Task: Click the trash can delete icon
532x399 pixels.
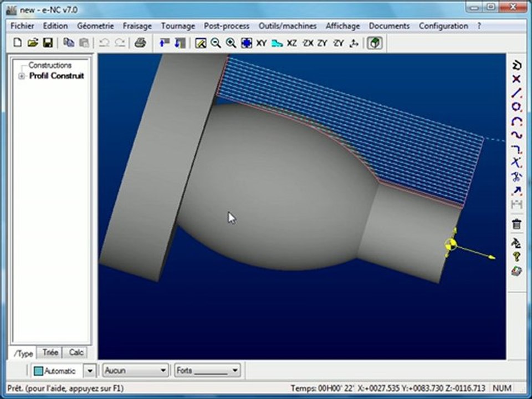Action: click(516, 224)
